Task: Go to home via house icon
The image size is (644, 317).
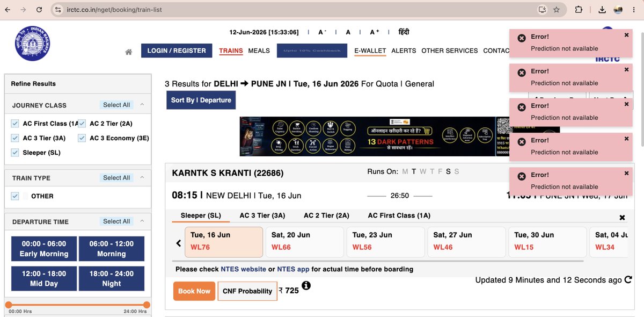Action: [129, 52]
